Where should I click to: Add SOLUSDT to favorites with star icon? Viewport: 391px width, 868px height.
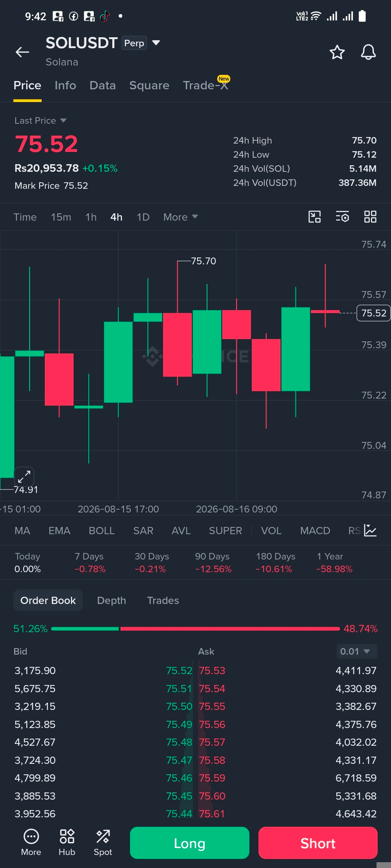click(337, 52)
